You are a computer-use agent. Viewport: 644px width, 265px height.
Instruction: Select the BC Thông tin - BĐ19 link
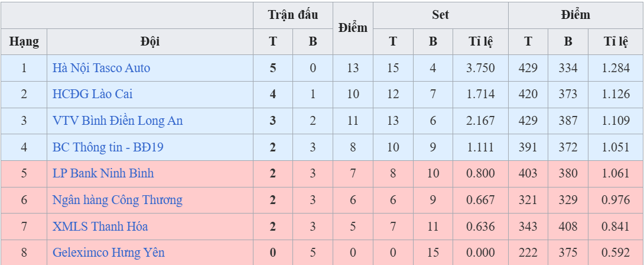tap(108, 147)
